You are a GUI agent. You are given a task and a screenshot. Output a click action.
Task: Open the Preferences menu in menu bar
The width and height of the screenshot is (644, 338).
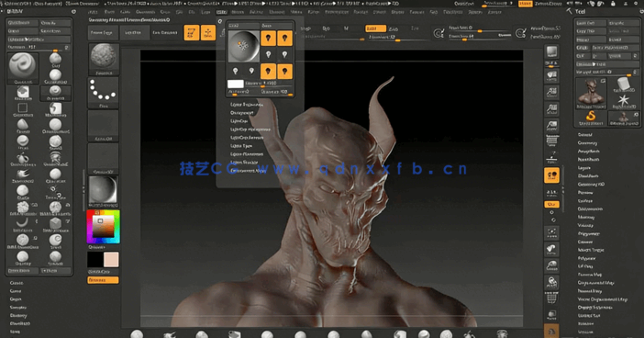pos(337,12)
